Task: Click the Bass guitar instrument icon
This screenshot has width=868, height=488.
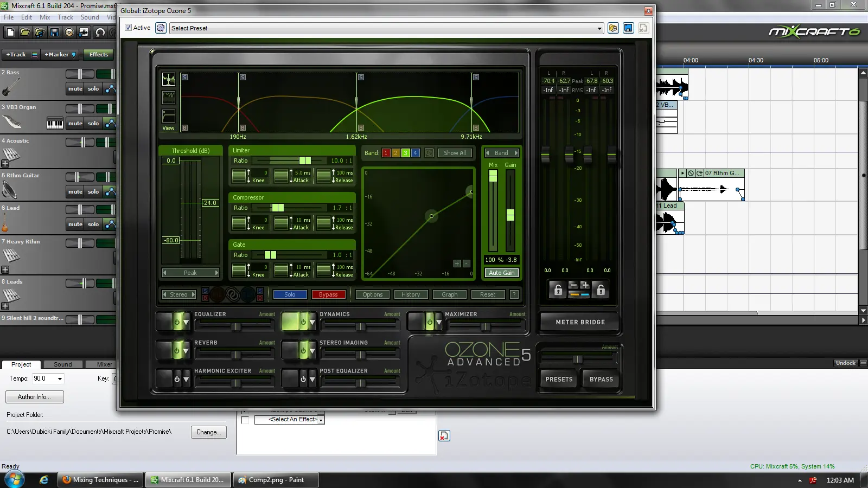Action: pyautogui.click(x=11, y=87)
